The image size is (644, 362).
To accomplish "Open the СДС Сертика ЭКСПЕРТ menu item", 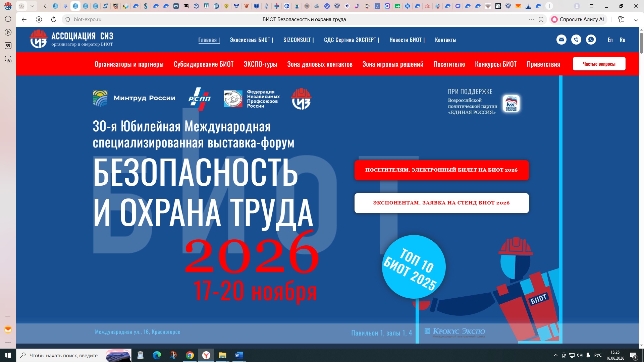I will 352,40.
